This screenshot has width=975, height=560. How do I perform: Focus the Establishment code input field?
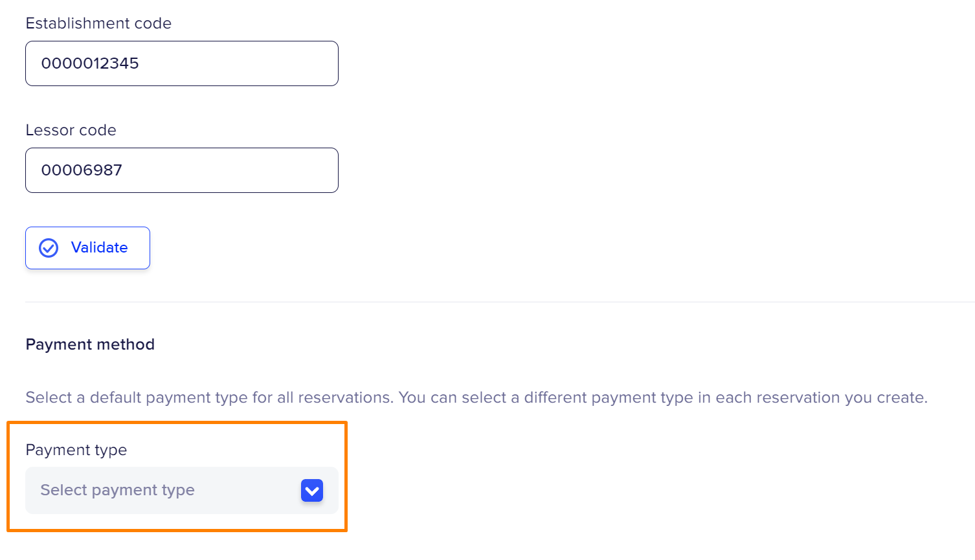[181, 63]
